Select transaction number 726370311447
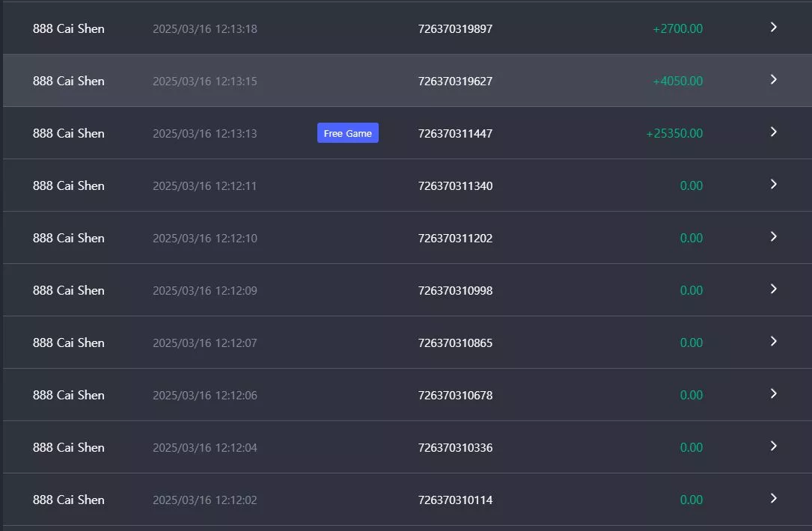The width and height of the screenshot is (812, 531). (x=455, y=134)
